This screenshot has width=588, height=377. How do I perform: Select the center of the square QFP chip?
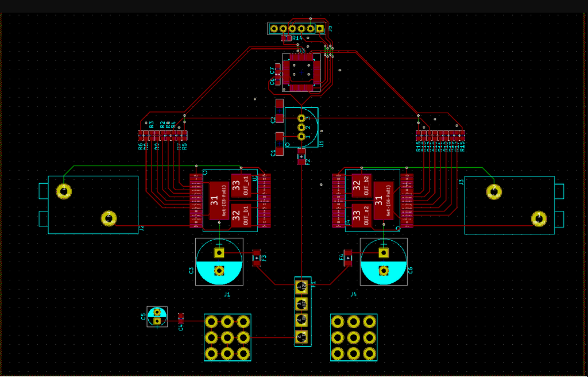(x=301, y=72)
